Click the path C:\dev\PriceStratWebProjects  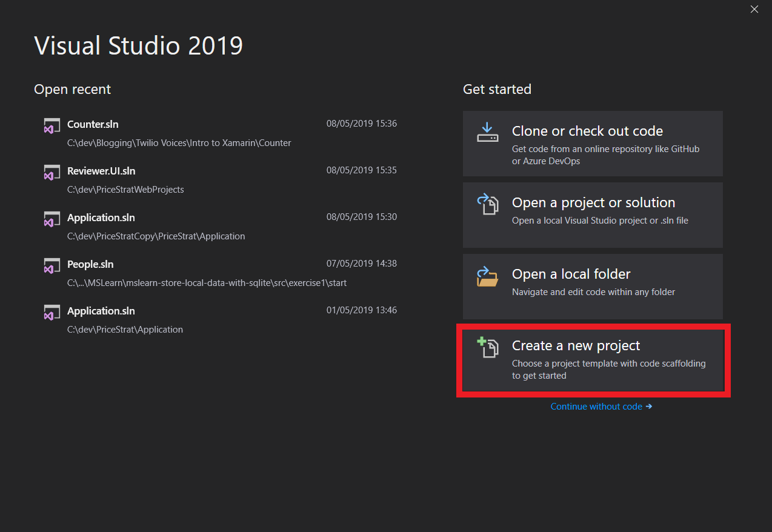click(125, 190)
